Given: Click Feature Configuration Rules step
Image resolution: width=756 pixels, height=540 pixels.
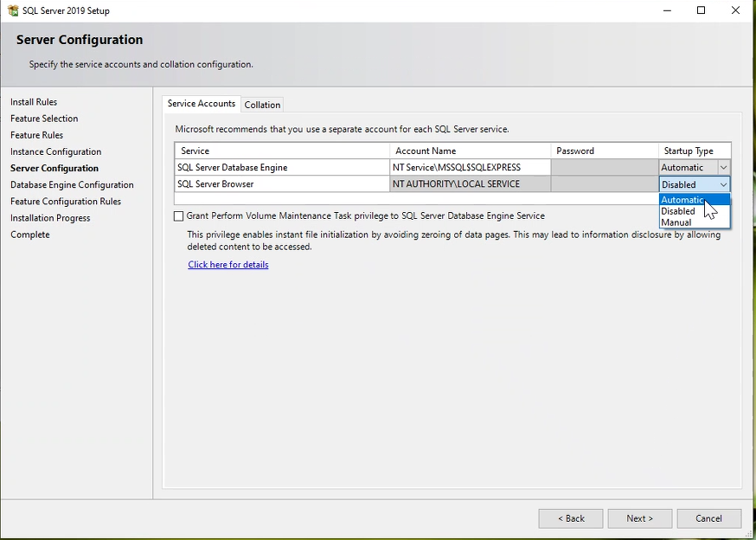Looking at the screenshot, I should click(x=66, y=202).
